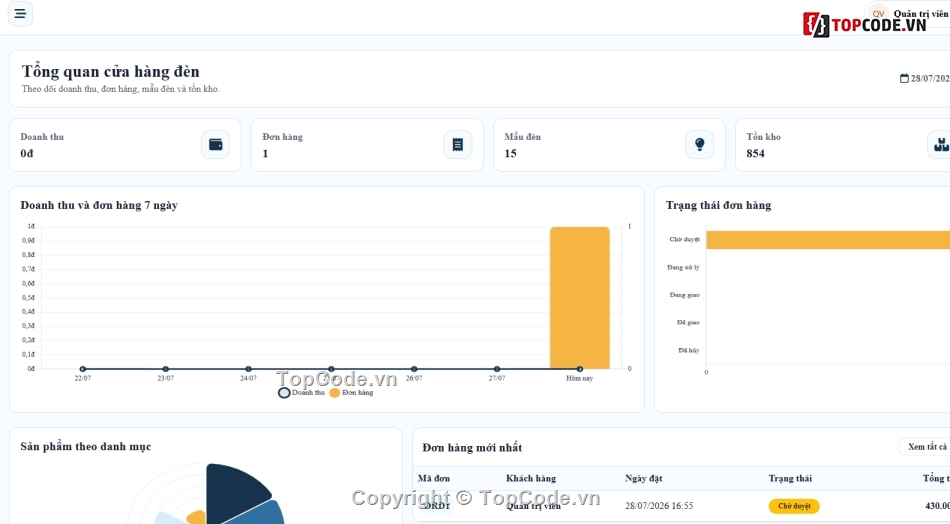
Task: Click the calendar icon beside the date
Action: (x=904, y=78)
